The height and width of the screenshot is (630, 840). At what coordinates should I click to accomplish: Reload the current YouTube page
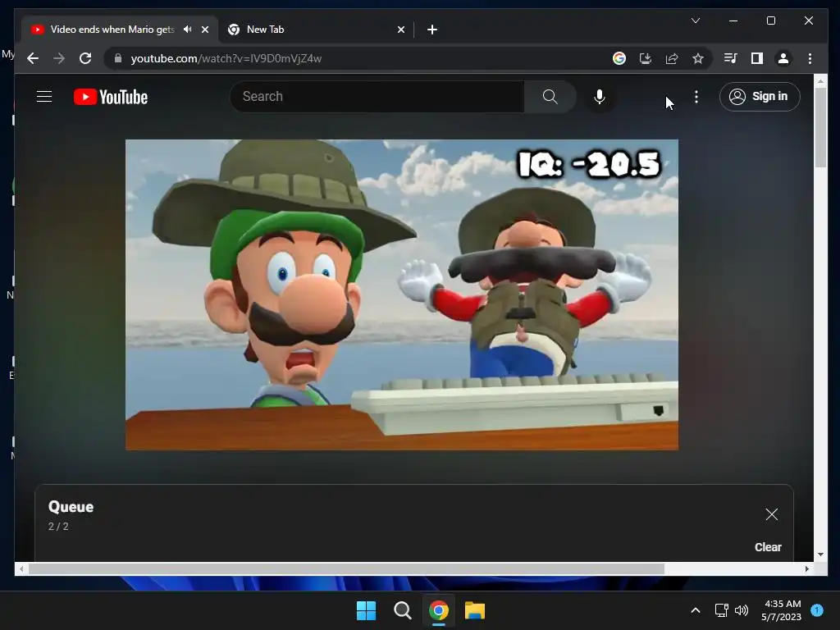pos(85,58)
